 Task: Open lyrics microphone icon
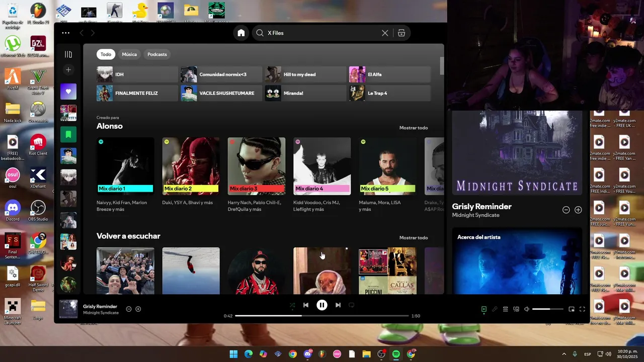tap(495, 309)
